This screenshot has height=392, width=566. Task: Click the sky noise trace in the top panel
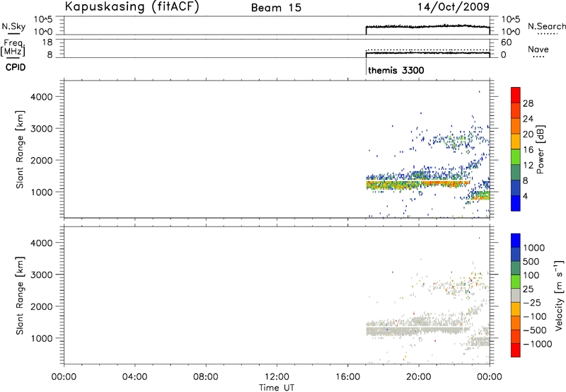[x=428, y=26]
